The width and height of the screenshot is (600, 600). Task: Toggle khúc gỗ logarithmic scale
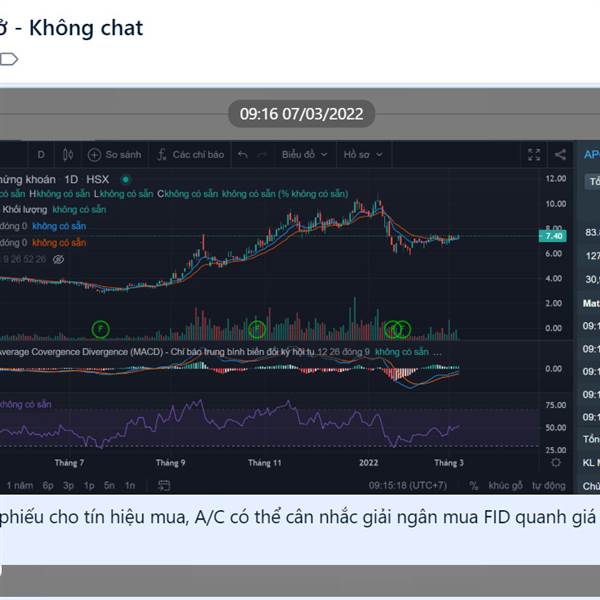click(x=505, y=486)
